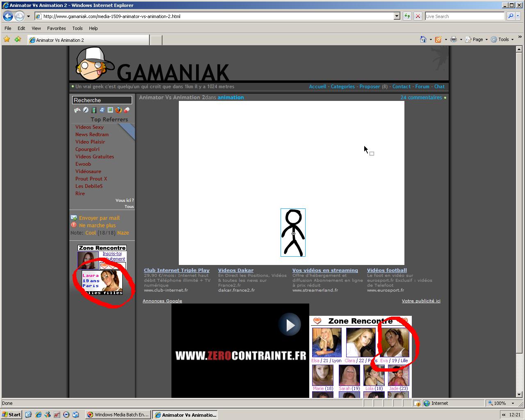Screen dimensions: 525x420
Task: Open a new blank tab
Action: tap(156, 40)
